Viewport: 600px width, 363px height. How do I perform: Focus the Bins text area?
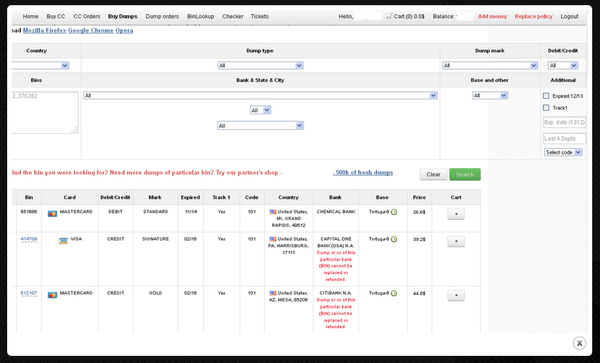45,112
